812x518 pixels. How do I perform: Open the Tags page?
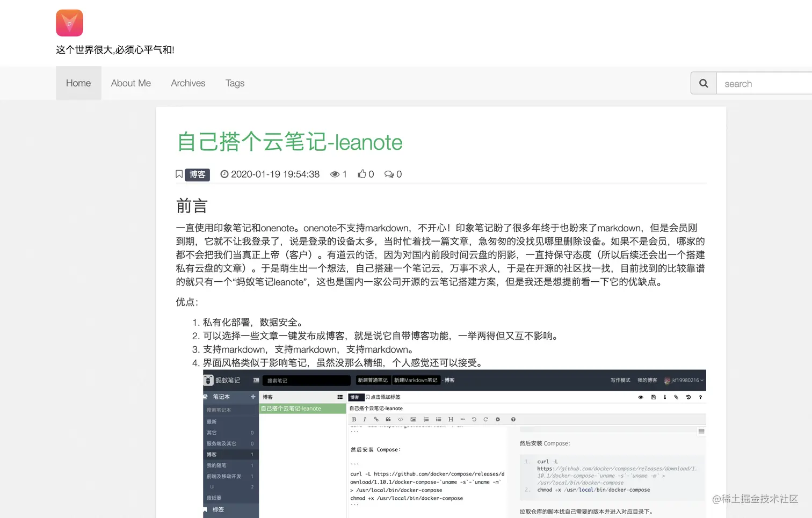pos(235,83)
